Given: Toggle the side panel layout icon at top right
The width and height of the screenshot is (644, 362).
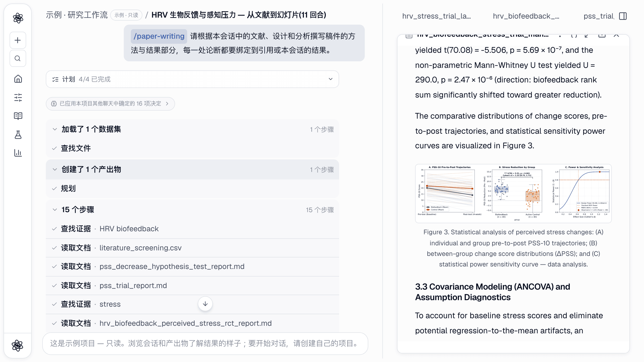Looking at the screenshot, I should [x=623, y=16].
